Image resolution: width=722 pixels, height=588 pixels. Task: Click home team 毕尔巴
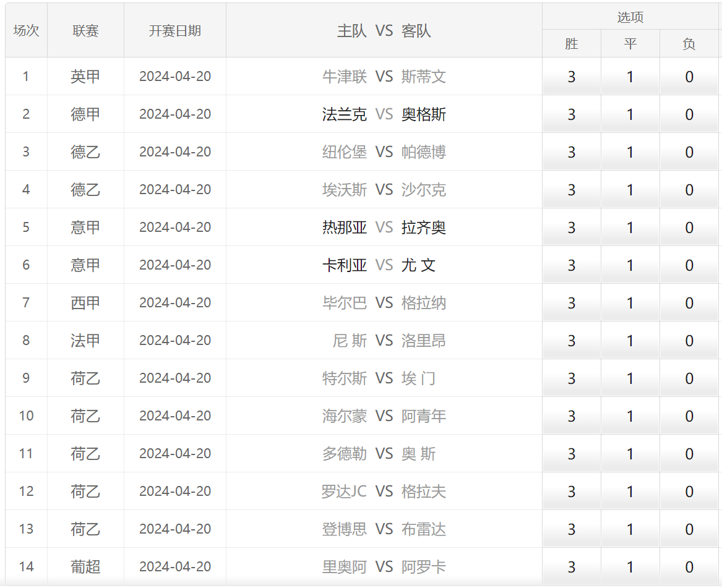click(x=345, y=303)
